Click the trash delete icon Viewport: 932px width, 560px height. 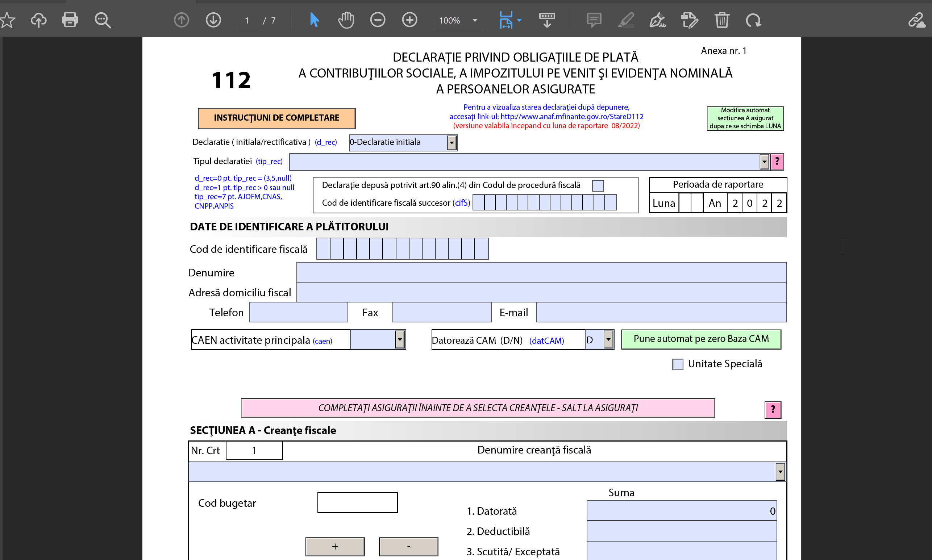721,20
